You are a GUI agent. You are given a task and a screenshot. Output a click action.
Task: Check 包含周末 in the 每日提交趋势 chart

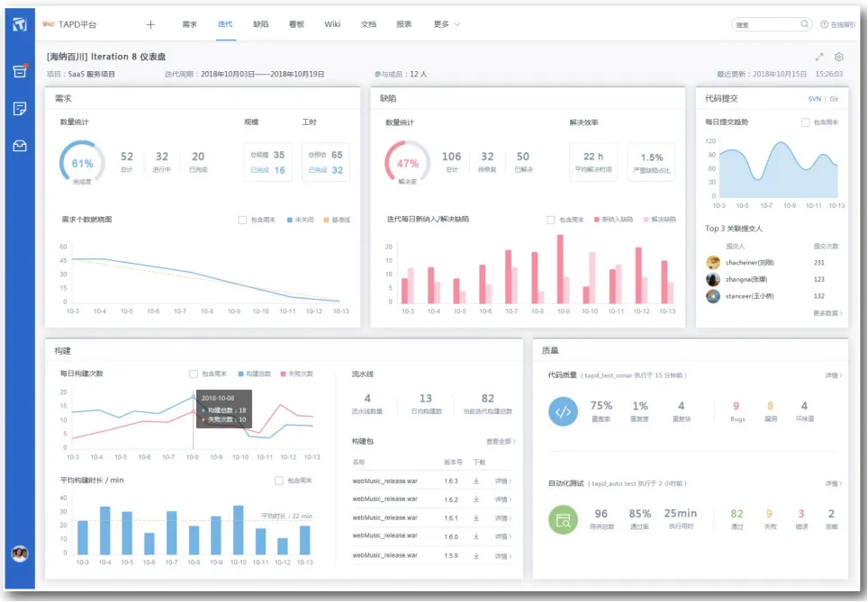tap(806, 122)
